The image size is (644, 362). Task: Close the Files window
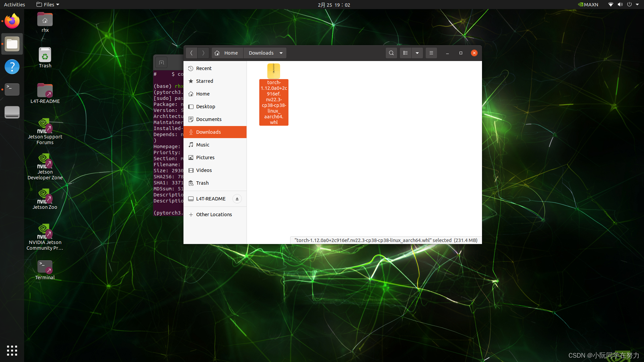pos(474,53)
